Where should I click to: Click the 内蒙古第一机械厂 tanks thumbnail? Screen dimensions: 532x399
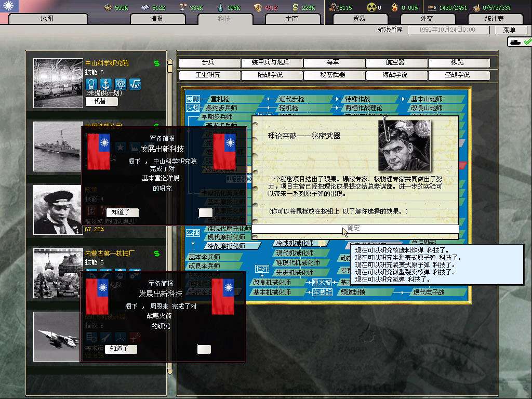coord(58,273)
